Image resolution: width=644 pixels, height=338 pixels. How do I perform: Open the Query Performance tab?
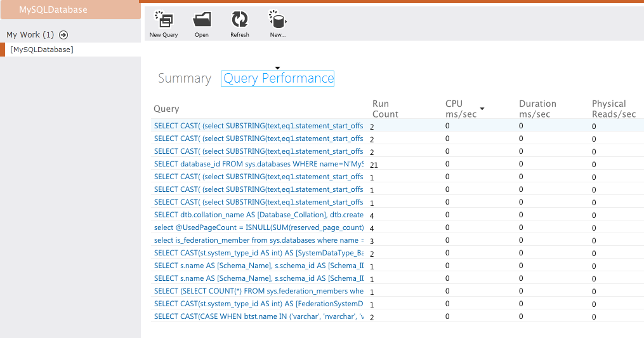[278, 78]
